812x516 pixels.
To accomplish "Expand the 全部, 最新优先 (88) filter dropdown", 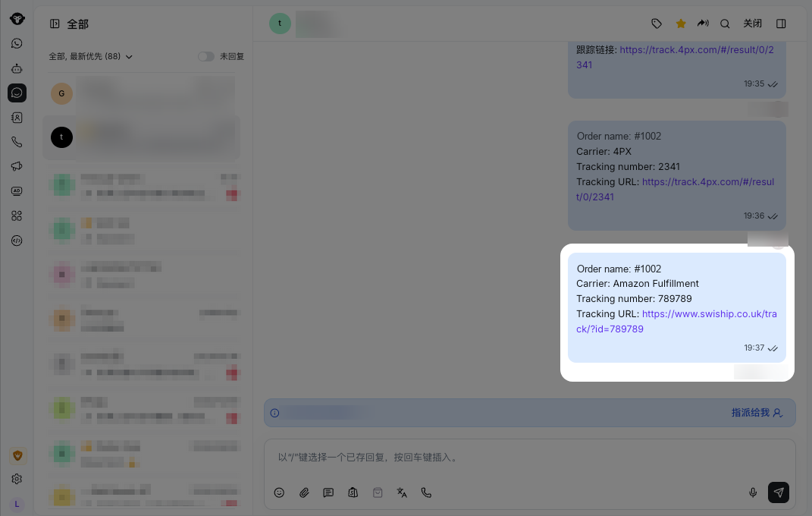I will (x=91, y=56).
